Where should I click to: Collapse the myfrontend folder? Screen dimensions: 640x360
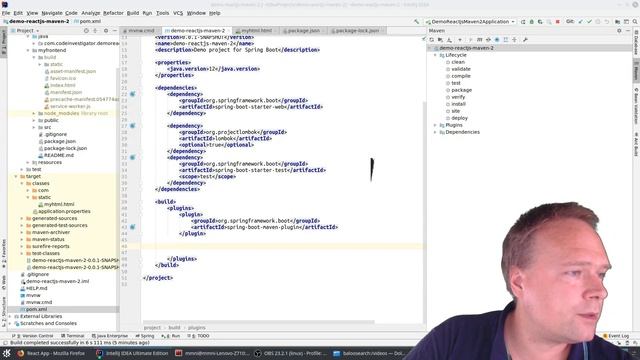(x=28, y=50)
